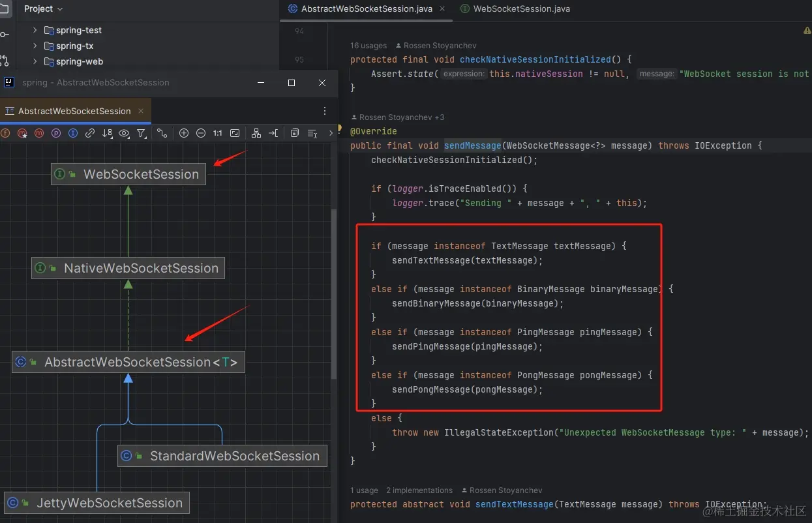Open the sort order dropdown in diagram toolbar

(107, 133)
